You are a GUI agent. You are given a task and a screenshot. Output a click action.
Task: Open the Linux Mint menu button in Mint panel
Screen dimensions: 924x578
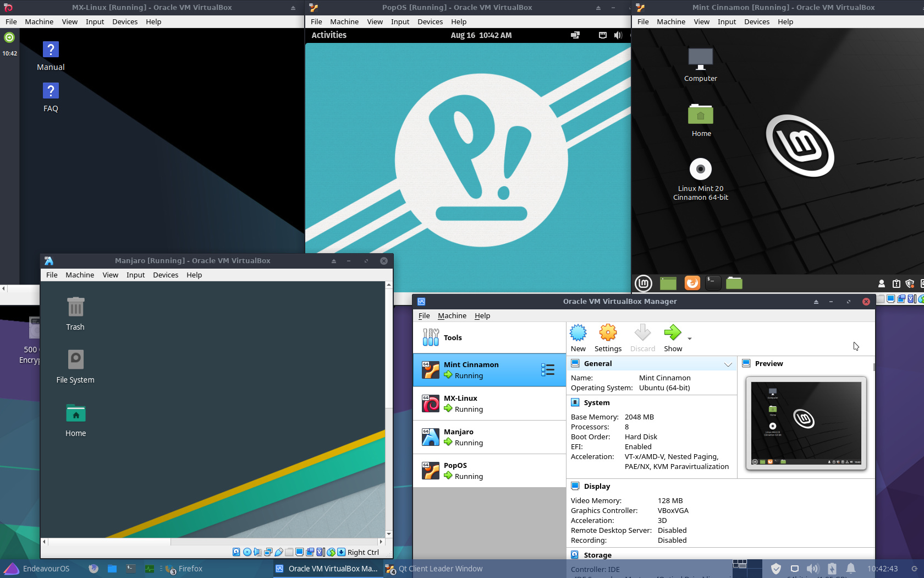[643, 283]
